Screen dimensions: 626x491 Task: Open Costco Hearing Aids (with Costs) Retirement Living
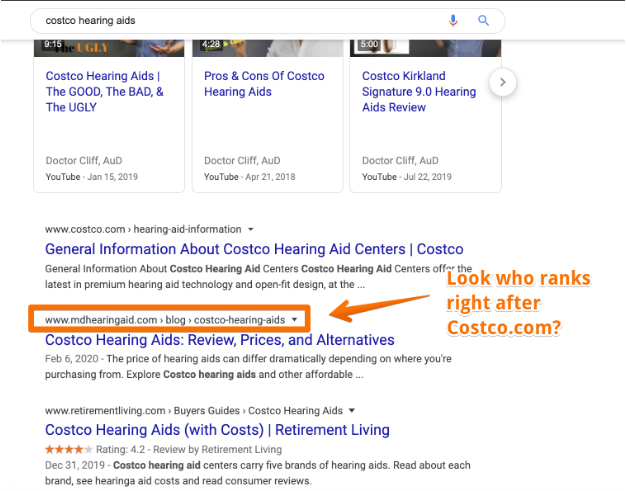pyautogui.click(x=217, y=430)
